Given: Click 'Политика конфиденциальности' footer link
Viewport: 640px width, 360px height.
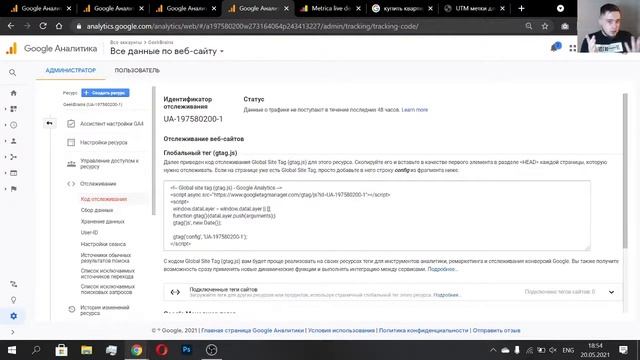Looking at the screenshot, I should tap(423, 330).
